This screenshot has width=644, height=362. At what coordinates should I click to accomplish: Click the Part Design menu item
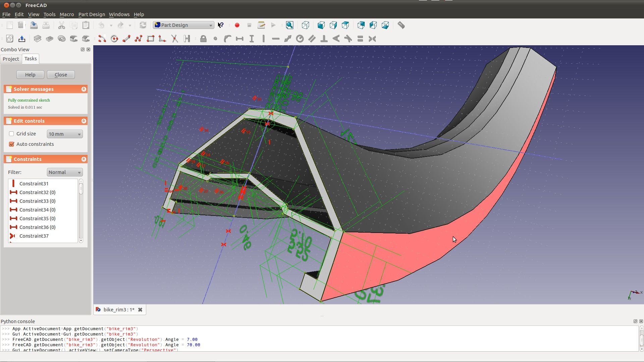[91, 14]
